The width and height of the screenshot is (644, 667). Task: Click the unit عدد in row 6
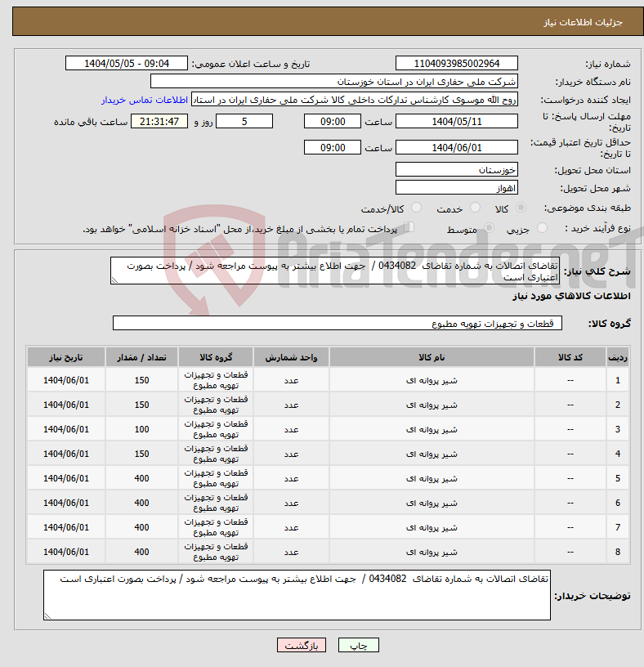coord(291,504)
